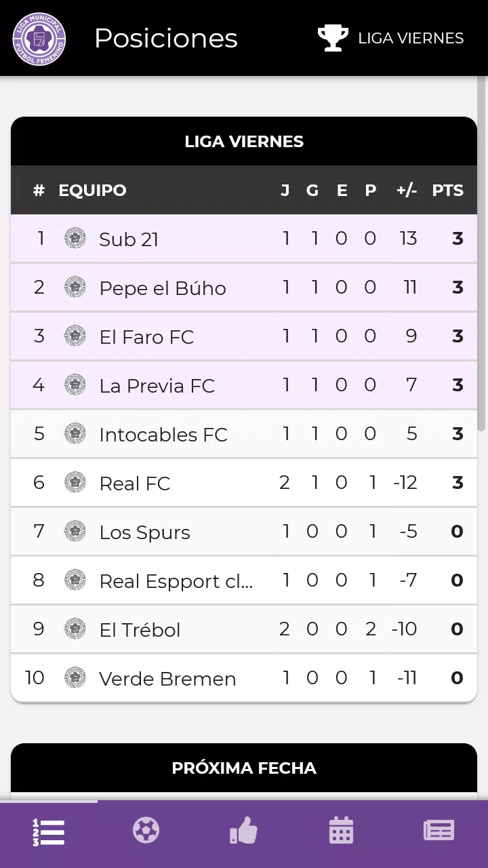Open the thumbs-up tab icon
Viewport: 488px width, 868px height.
(244, 831)
